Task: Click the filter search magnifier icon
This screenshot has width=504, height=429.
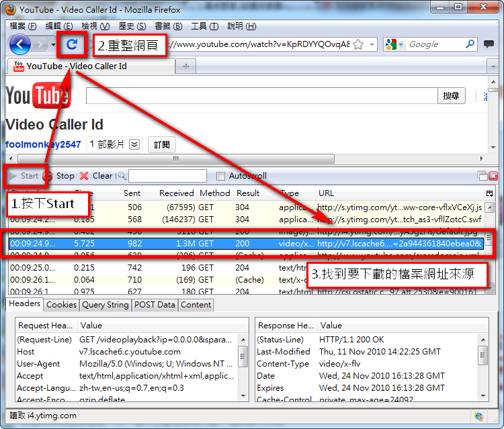Action: click(122, 176)
